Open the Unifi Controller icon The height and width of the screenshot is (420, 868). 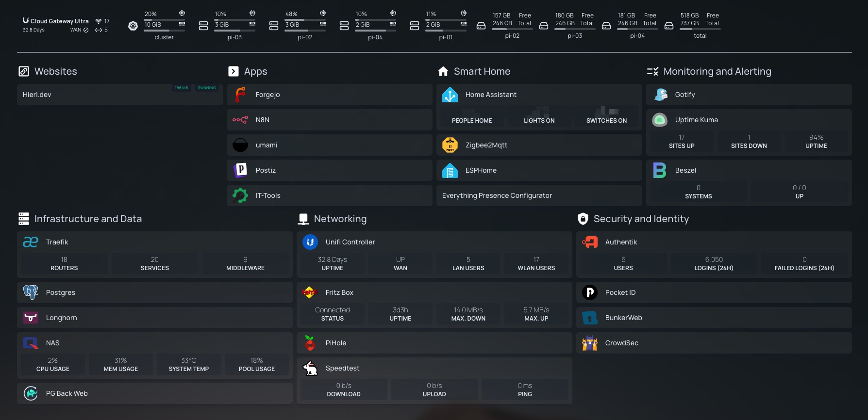coord(310,242)
